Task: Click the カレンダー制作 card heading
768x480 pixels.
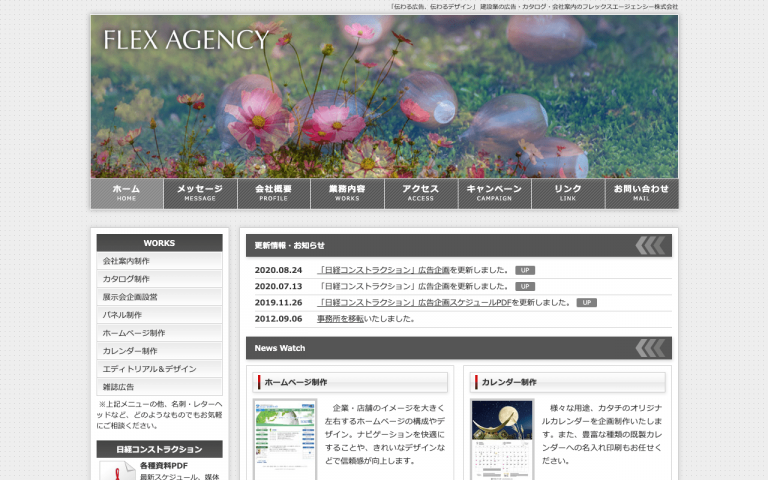Action: pyautogui.click(x=567, y=382)
